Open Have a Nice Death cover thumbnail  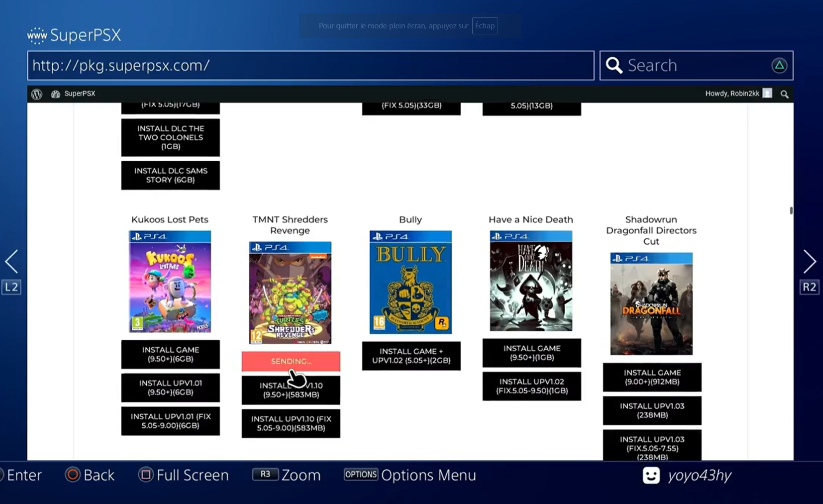click(x=531, y=281)
